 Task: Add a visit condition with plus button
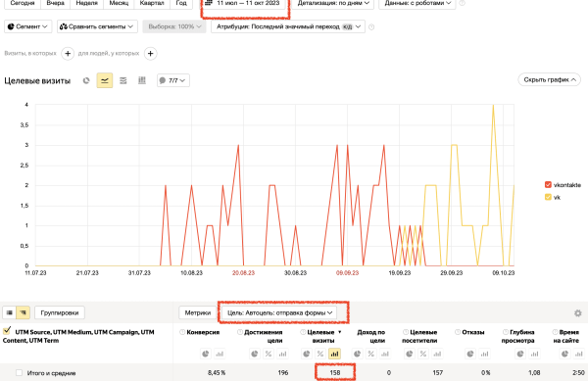(x=68, y=54)
